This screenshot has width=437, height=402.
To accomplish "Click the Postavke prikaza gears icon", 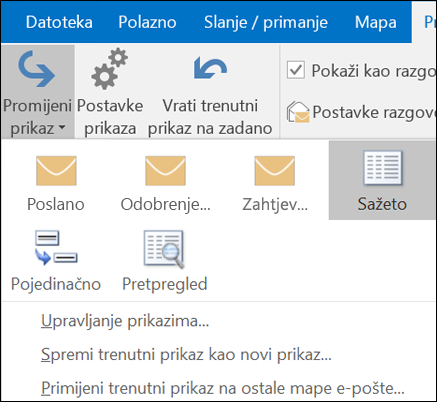I will coord(110,68).
